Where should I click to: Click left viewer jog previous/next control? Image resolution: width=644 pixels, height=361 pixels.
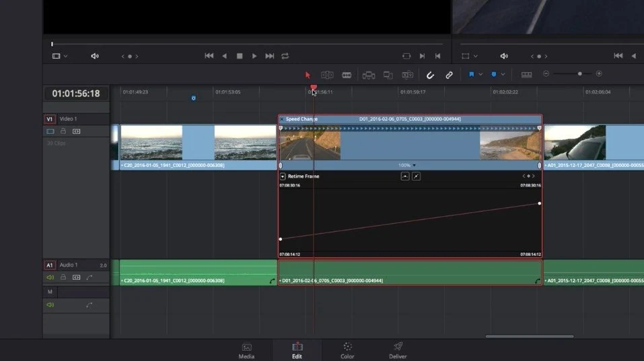(130, 57)
